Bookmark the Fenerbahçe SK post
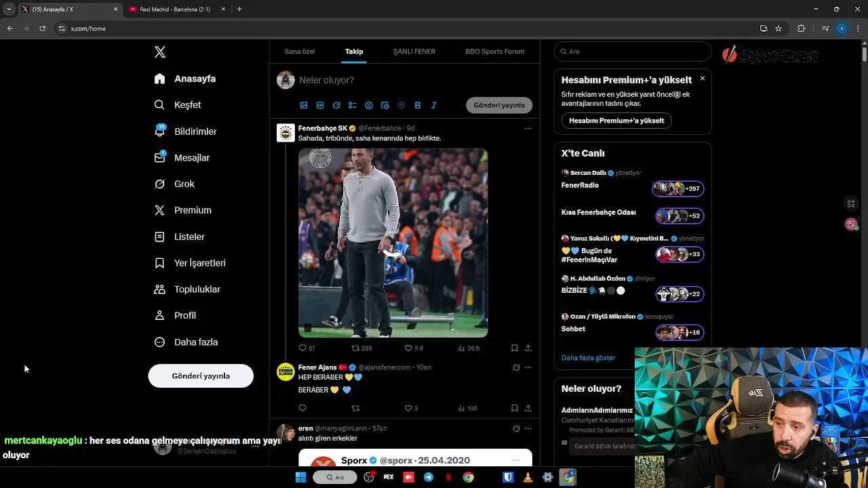 (515, 348)
